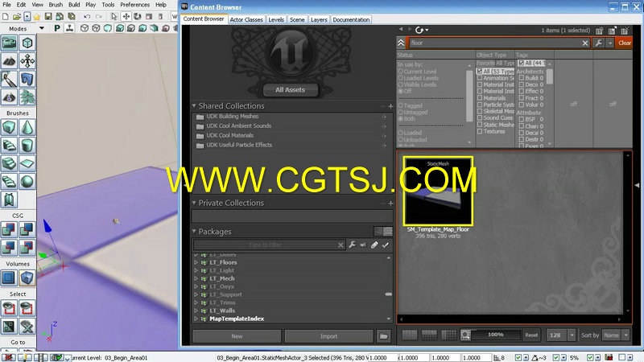Image resolution: width=644 pixels, height=362 pixels.
Task: Activate the translation widget tool
Action: pyautogui.click(x=126, y=16)
